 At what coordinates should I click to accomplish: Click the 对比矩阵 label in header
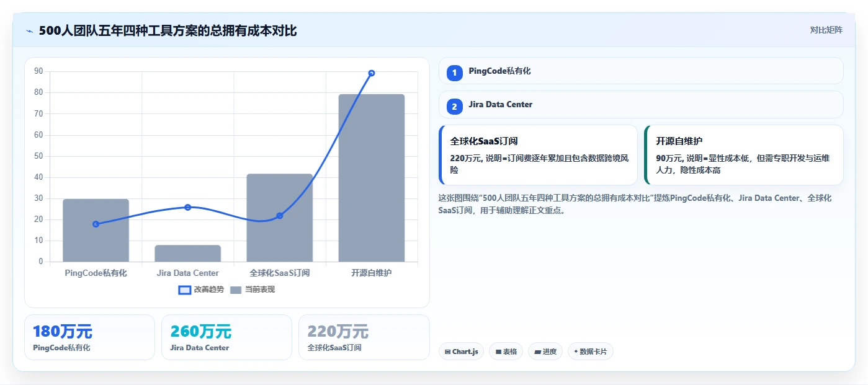[x=826, y=30]
